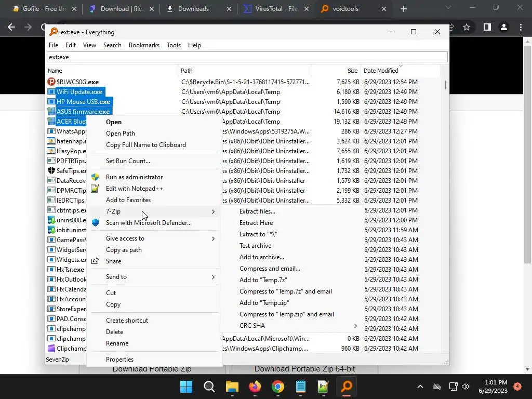532x399 pixels.
Task: Click the Share arrow icon in context menu
Action: [x=96, y=261]
